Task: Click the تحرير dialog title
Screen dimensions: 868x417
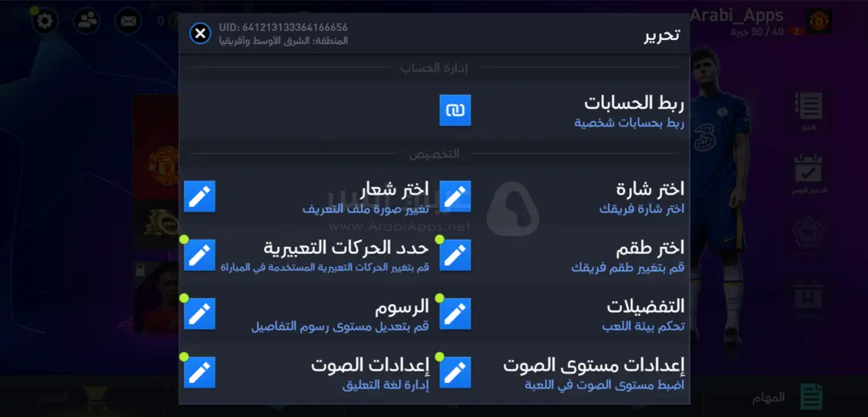Action: coord(661,34)
